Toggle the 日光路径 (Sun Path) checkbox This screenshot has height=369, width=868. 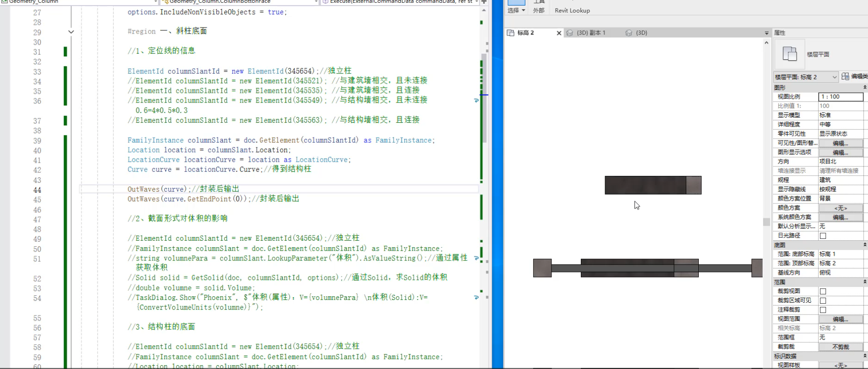(x=823, y=236)
